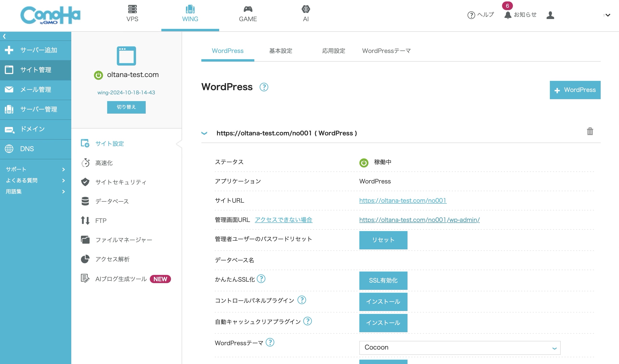Click the green power icon beside oltana-test.com
The image size is (619, 364).
99,75
